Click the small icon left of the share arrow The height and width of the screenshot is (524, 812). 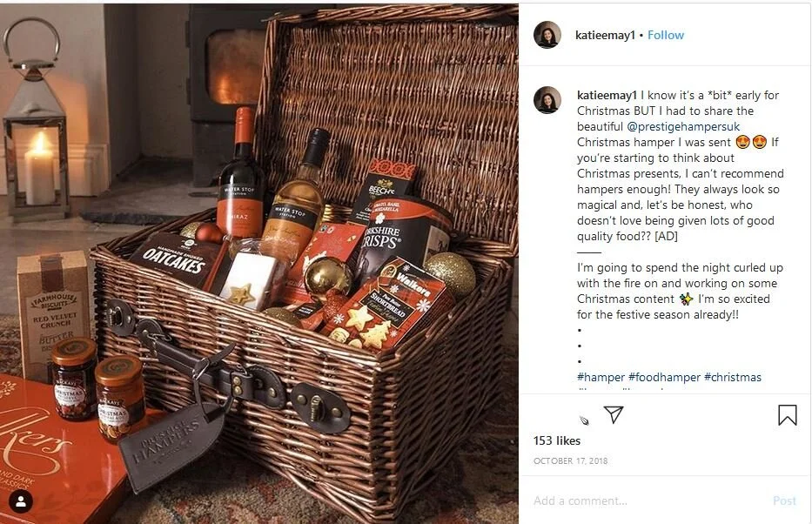coord(584,420)
